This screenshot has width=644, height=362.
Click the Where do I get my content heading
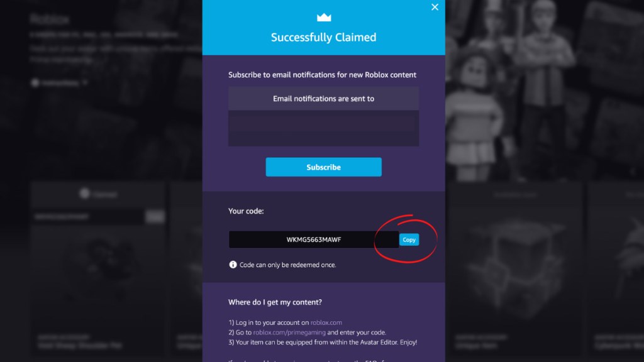pyautogui.click(x=275, y=302)
